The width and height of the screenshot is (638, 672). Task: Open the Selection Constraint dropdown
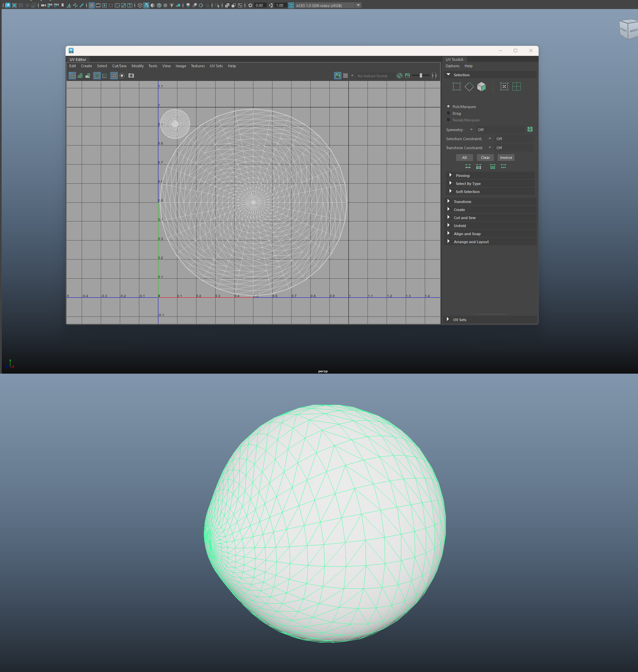[x=490, y=139]
